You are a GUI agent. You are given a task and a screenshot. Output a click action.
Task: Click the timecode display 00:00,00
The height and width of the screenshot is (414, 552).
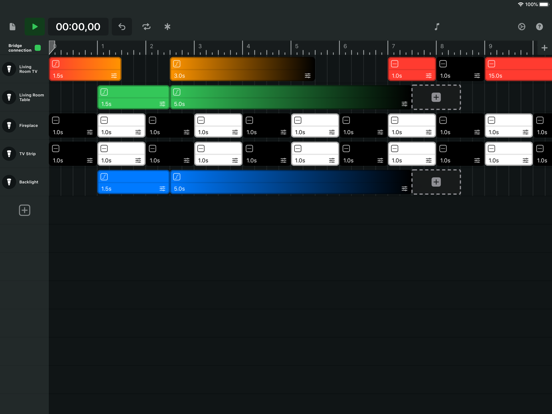tap(78, 27)
